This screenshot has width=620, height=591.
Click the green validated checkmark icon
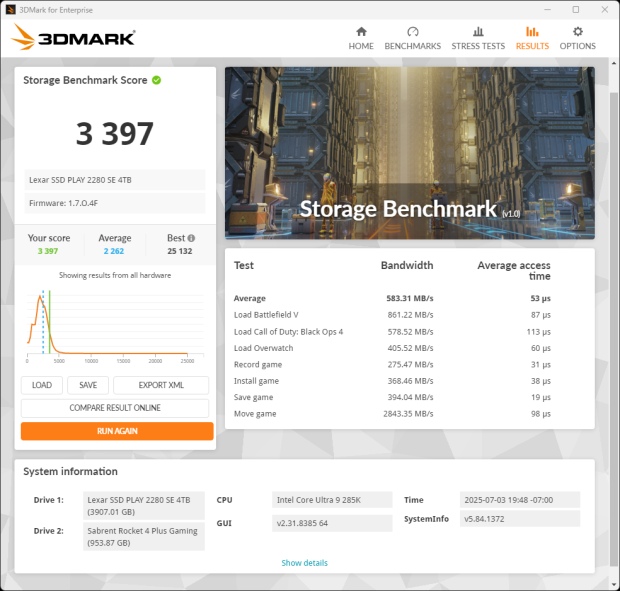pos(157,80)
